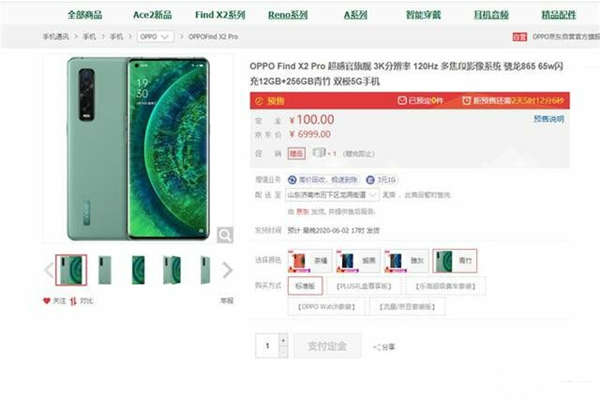Image resolution: width=600 pixels, height=406 pixels.
Task: Open the Find X2 series tab
Action: [220, 15]
